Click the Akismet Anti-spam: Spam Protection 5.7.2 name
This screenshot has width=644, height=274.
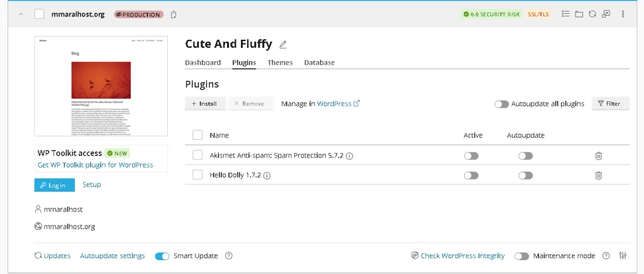tap(277, 156)
